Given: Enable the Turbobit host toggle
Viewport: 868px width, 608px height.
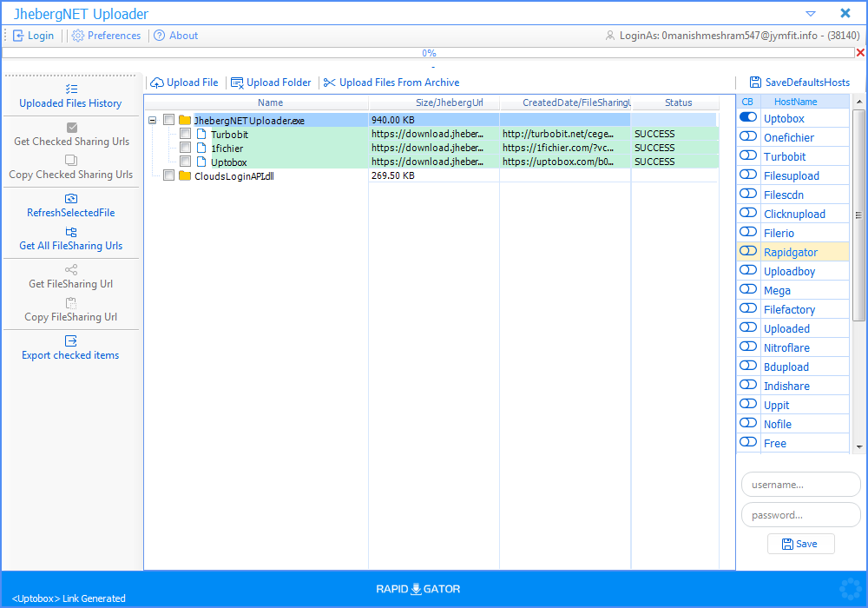Looking at the screenshot, I should (748, 155).
